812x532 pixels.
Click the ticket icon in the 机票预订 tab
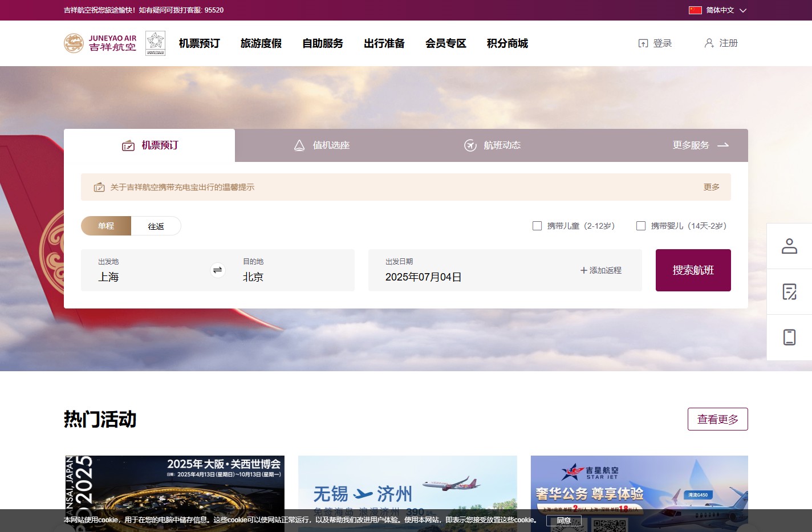click(x=128, y=145)
